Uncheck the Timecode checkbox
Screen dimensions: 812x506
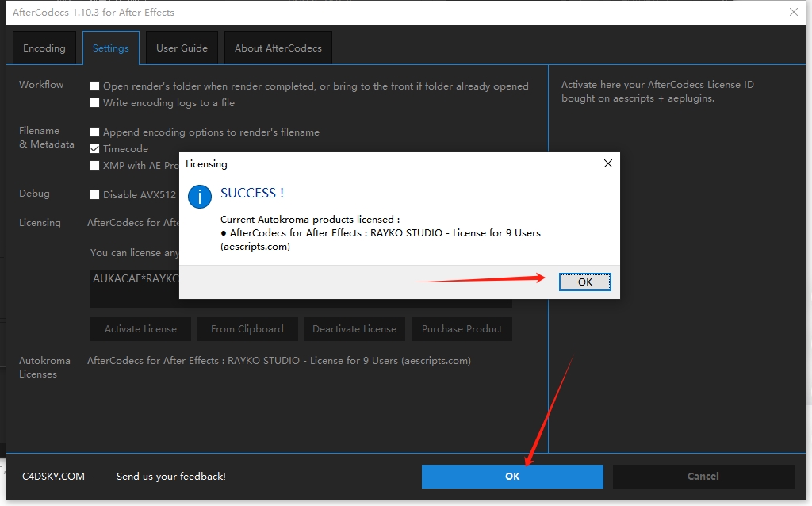click(95, 148)
